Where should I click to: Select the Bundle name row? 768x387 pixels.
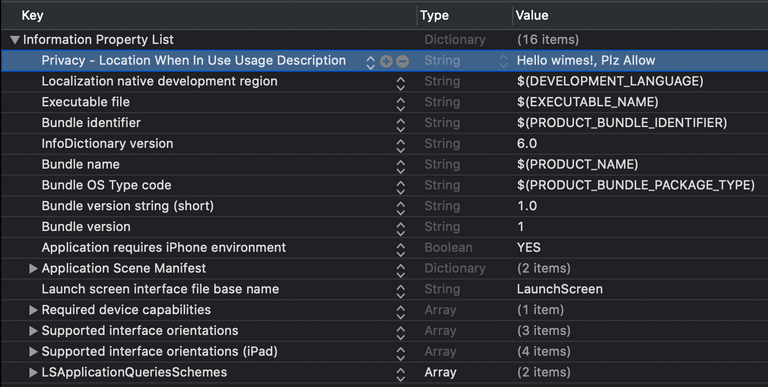click(384, 165)
